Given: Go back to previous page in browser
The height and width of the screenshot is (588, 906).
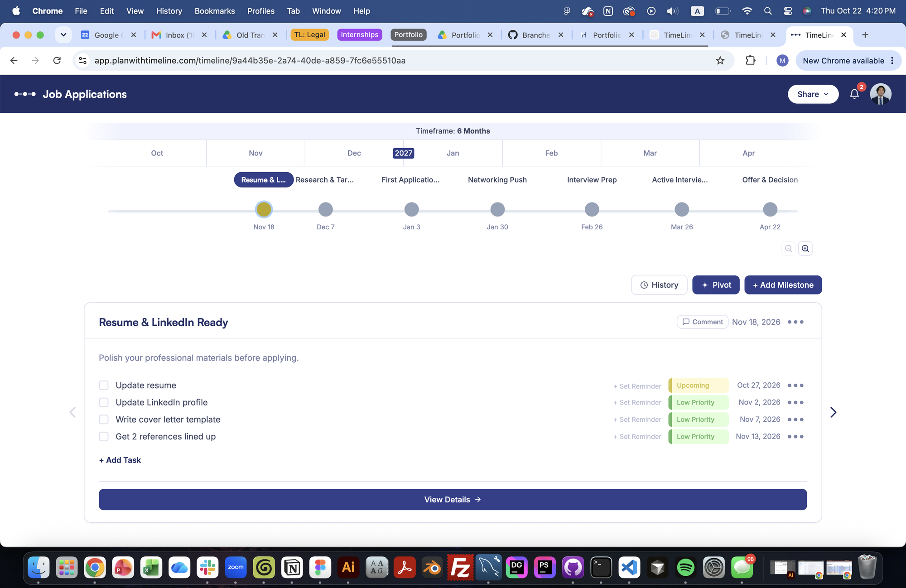Looking at the screenshot, I should [14, 61].
